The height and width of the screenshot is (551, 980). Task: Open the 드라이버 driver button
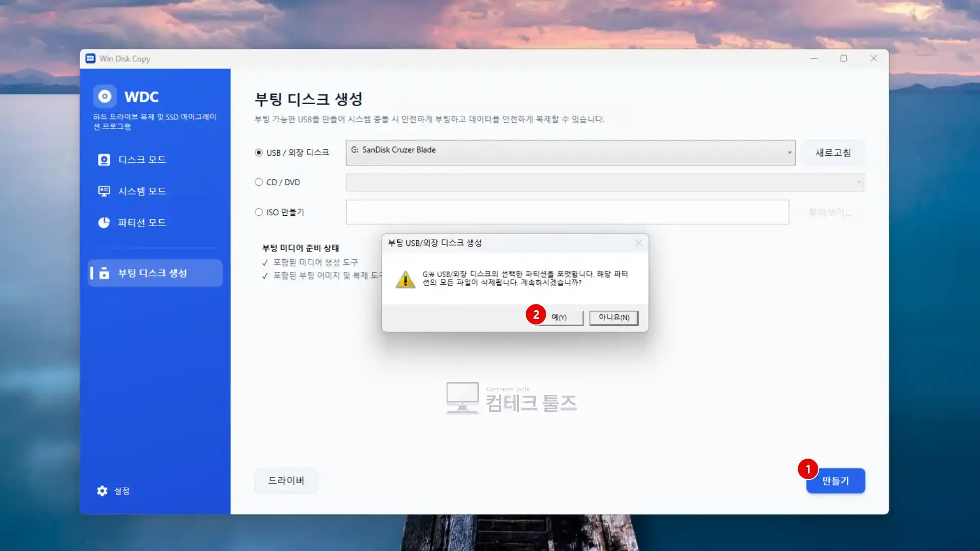pos(286,480)
